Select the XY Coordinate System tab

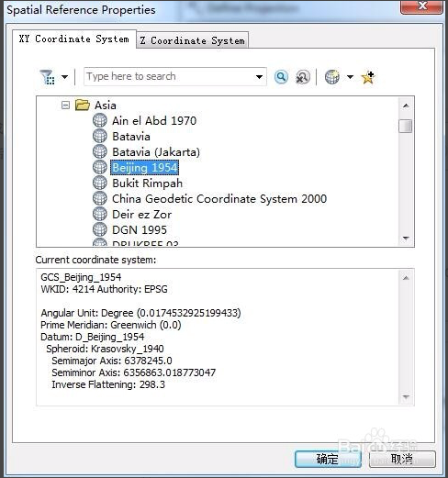coord(74,39)
